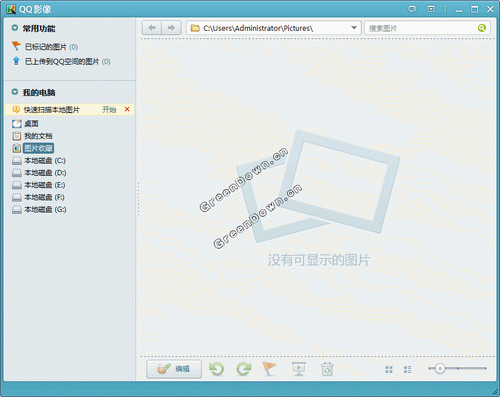The height and width of the screenshot is (397, 500).
Task: Click the 搜索图片 search input field
Action: 422,28
